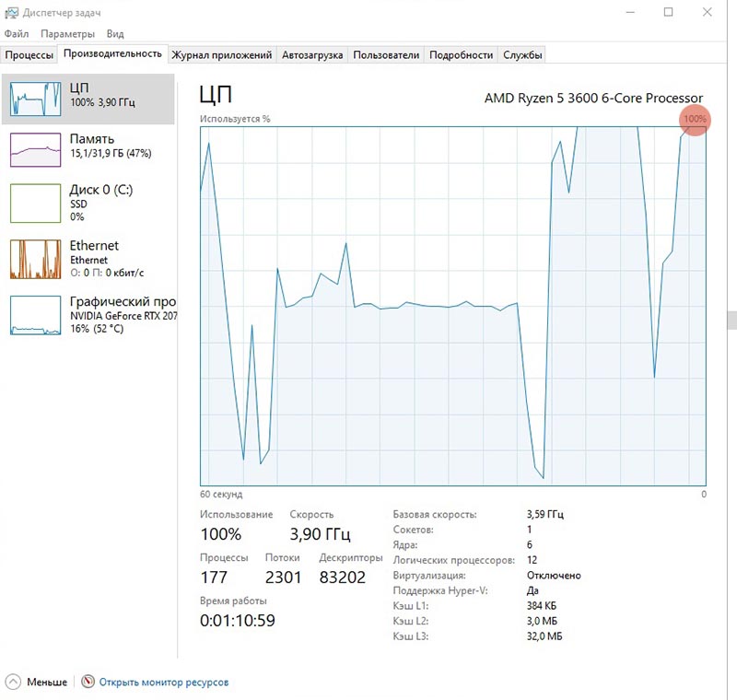The height and width of the screenshot is (700, 737).
Task: Click the Поддержка Hyper-V value Да
Action: tap(532, 590)
